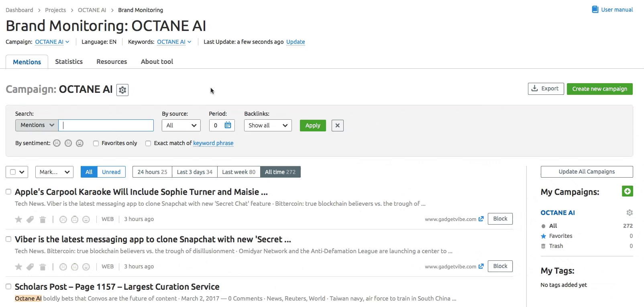Select the Viber messaging app mention checkbox
Screen dimensions: 644x307
tap(8, 239)
